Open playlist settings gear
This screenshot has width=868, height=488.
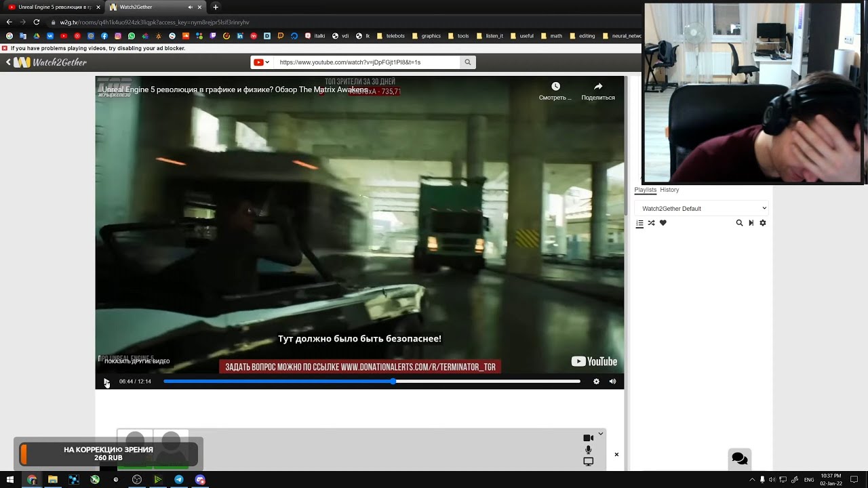point(763,223)
